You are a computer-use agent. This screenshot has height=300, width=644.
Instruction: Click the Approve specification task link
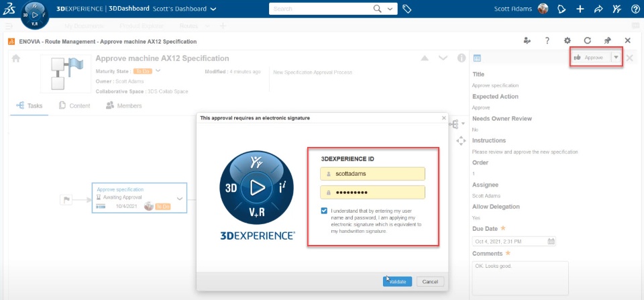120,189
